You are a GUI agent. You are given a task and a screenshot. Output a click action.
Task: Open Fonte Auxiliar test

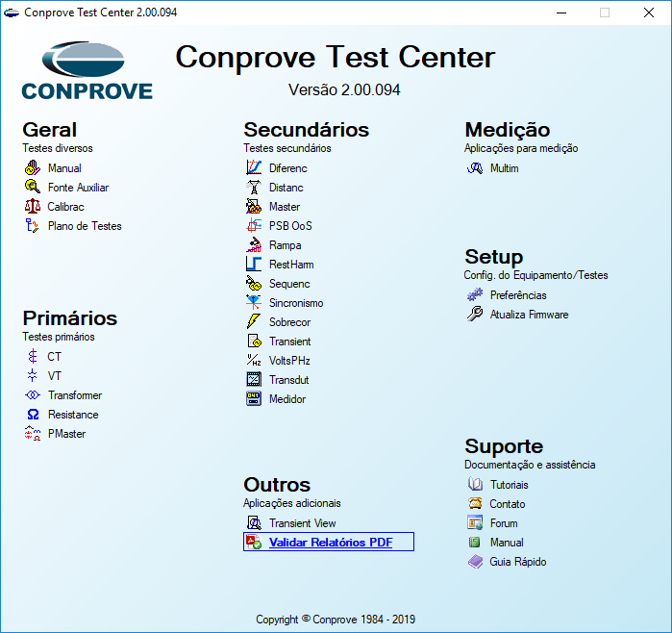click(x=78, y=188)
